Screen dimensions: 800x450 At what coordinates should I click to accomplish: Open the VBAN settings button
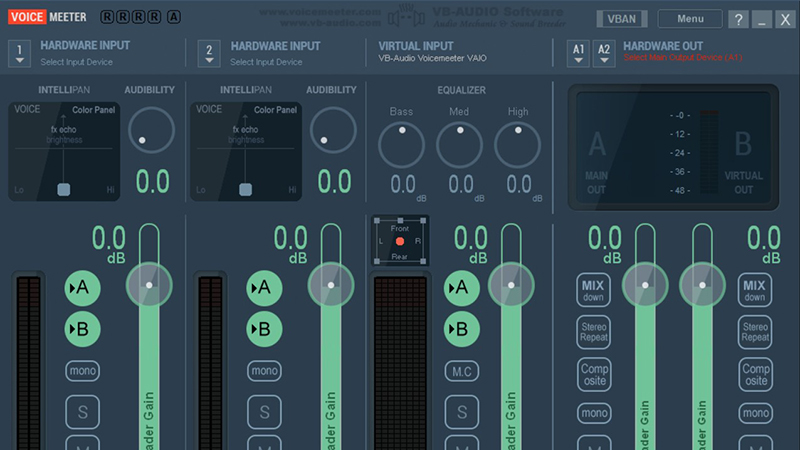[621, 19]
